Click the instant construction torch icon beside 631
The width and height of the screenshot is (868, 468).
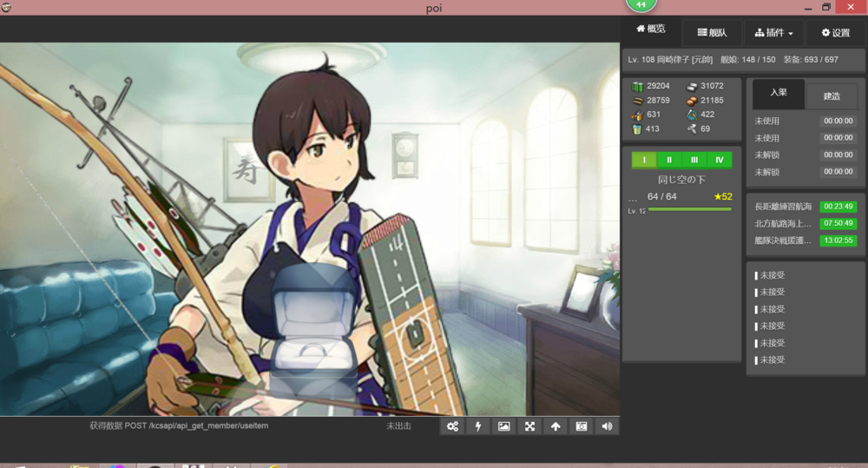[x=637, y=115]
